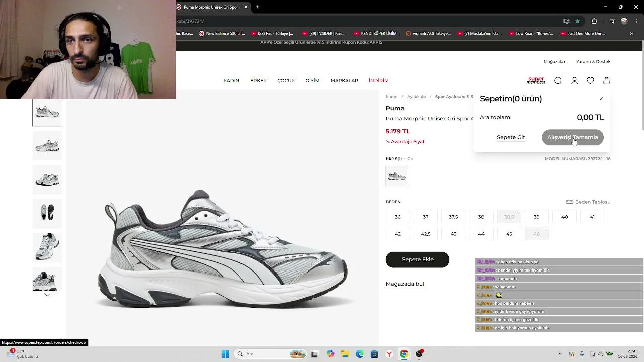Open New Balance 530 bookmark
Image resolution: width=644 pixels, height=362 pixels.
(222, 34)
